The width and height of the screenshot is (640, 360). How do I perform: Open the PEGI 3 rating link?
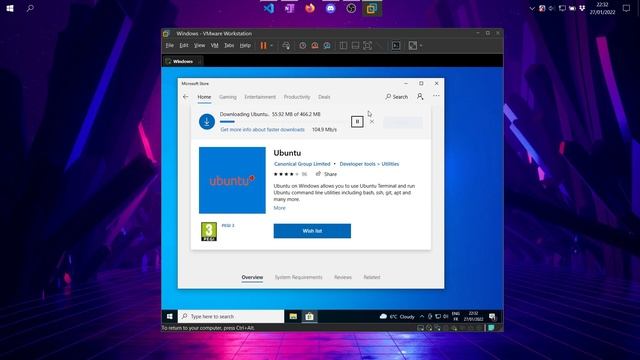click(x=228, y=225)
